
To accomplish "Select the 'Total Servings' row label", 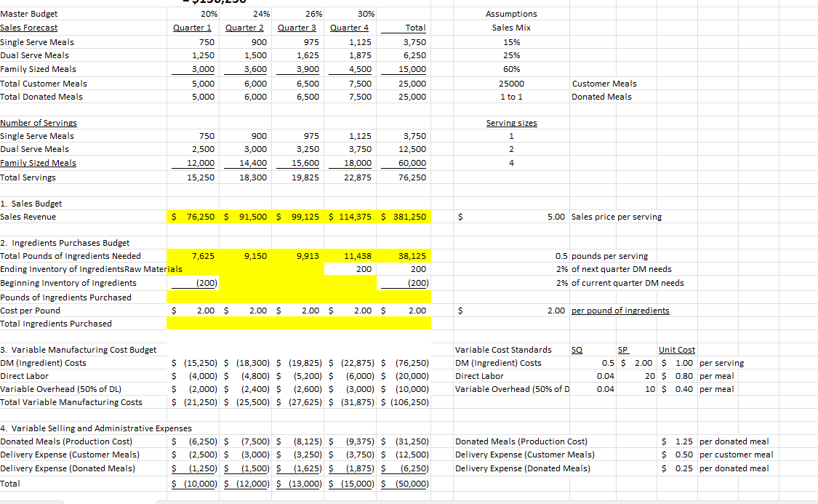I will tap(28, 177).
